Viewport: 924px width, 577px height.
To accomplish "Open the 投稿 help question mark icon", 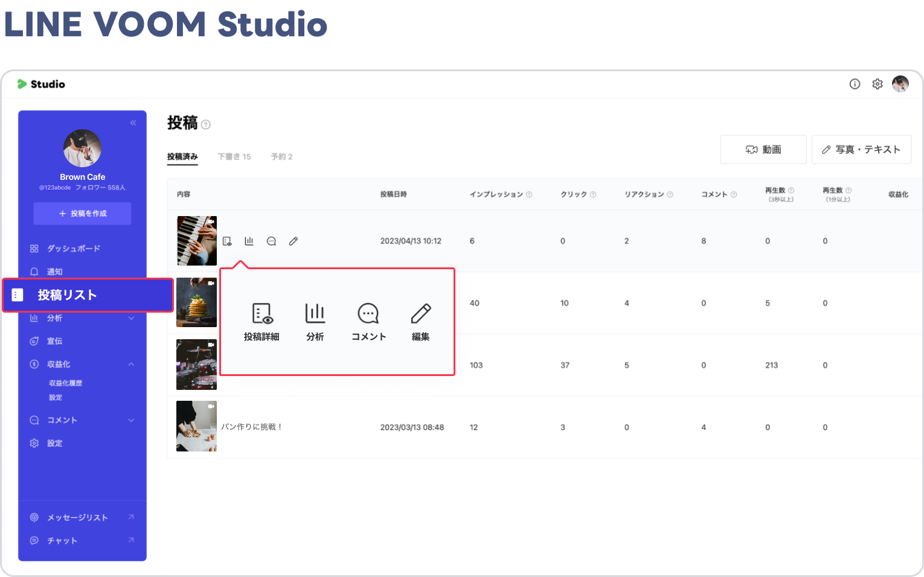I will click(x=205, y=125).
